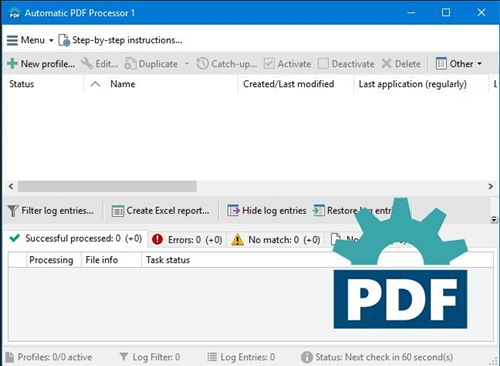The image size is (500, 366).
Task: Click the Status info circle icon
Action: click(307, 357)
